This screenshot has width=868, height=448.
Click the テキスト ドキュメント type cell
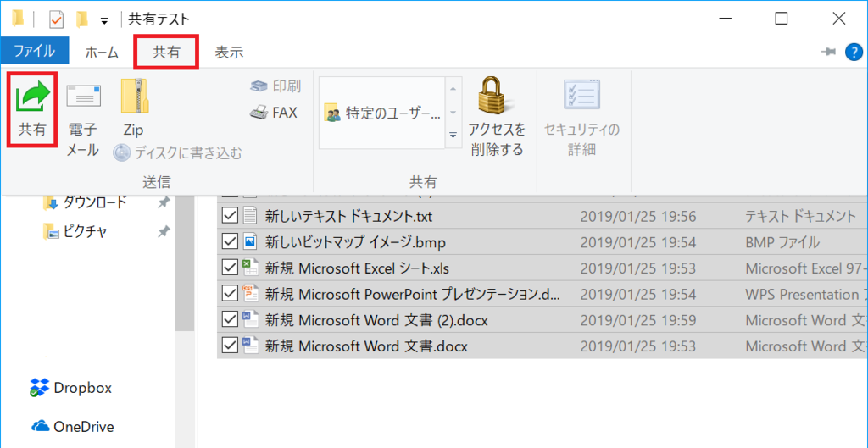801,216
